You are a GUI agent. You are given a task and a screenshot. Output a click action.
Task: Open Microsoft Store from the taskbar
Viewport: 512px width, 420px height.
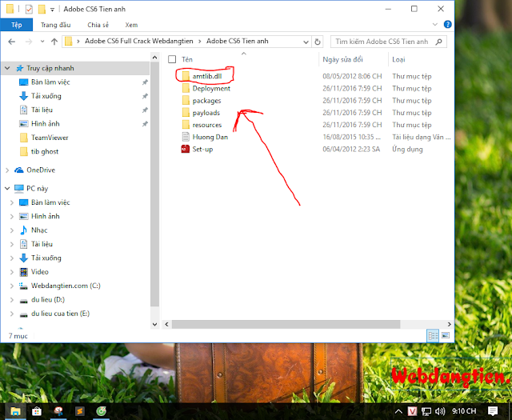click(37, 411)
